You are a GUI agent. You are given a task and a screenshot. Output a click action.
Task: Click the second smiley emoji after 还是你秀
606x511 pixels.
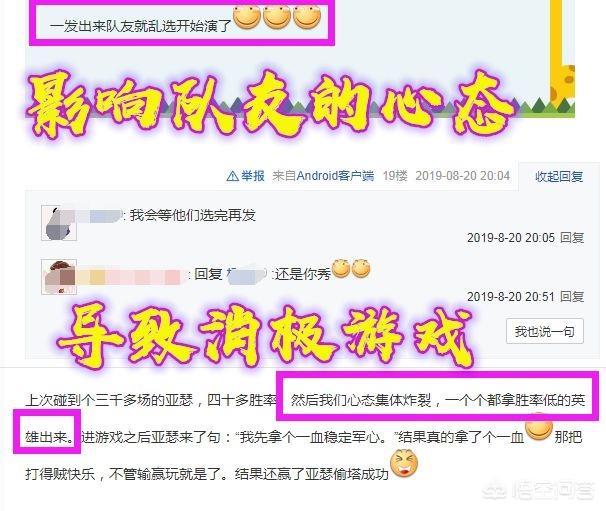[361, 268]
